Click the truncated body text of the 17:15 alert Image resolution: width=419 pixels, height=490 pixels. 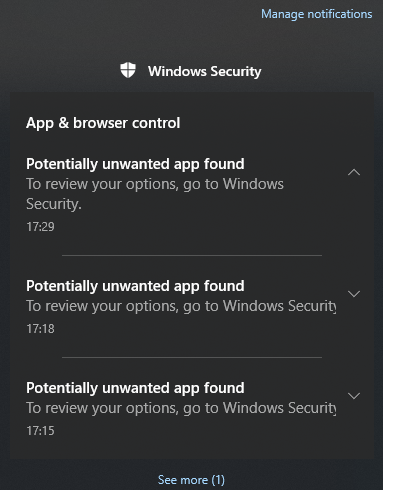coord(181,408)
